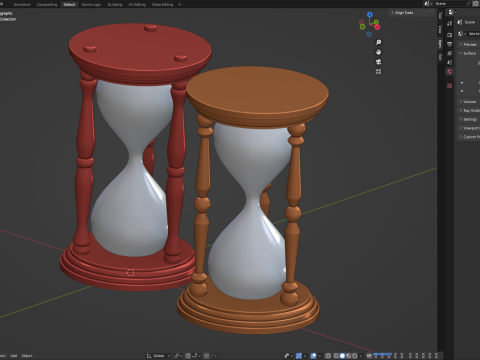Viewport: 480px width, 360px height.
Task: Open the Render properties tab icon
Action: [x=450, y=35]
